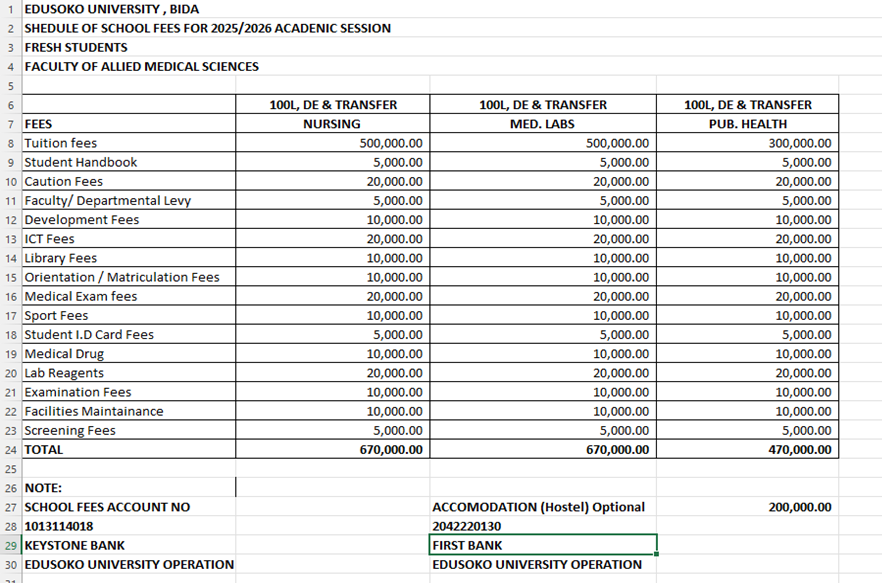
Task: Select the 200,000.00 accommodation fee cell
Action: pos(799,507)
